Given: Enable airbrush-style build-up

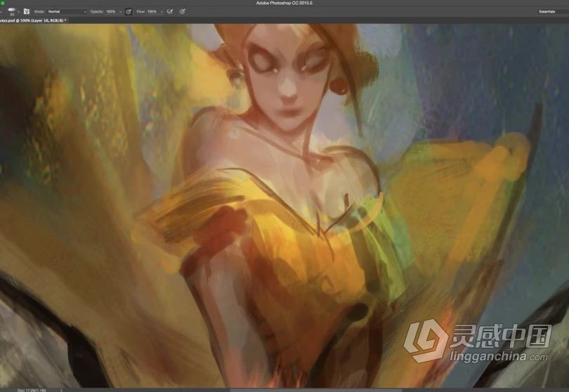Looking at the screenshot, I should [x=170, y=12].
